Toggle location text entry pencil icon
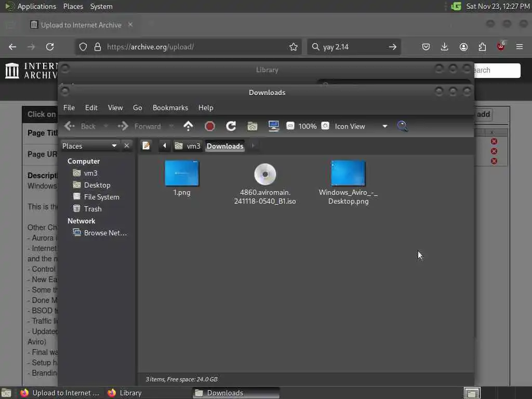Screen dimensions: 532x399 pos(146,146)
